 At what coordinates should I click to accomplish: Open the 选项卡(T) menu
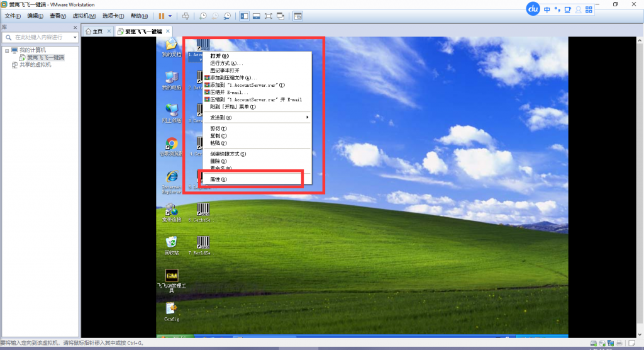113,16
